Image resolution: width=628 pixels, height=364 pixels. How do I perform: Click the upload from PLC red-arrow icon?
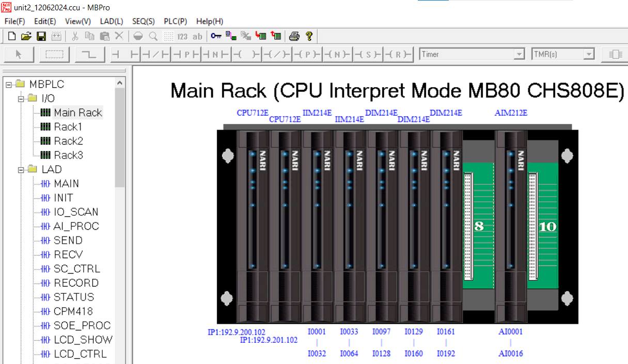(276, 36)
